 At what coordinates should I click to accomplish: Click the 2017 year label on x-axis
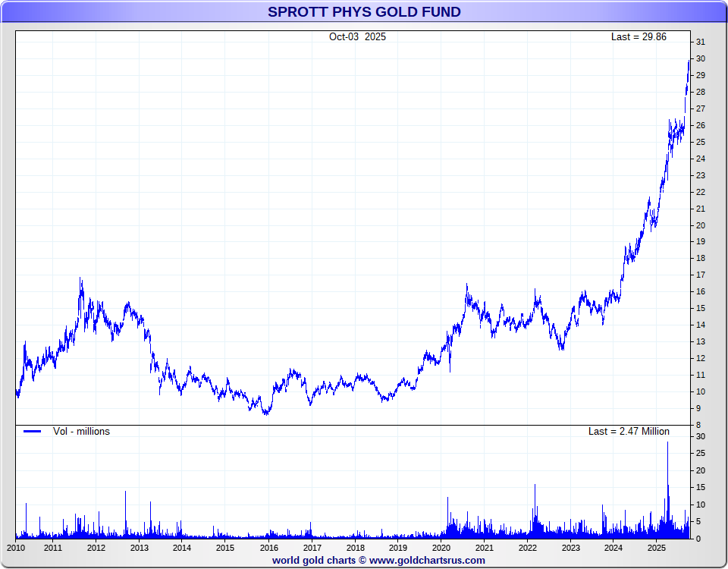(312, 548)
